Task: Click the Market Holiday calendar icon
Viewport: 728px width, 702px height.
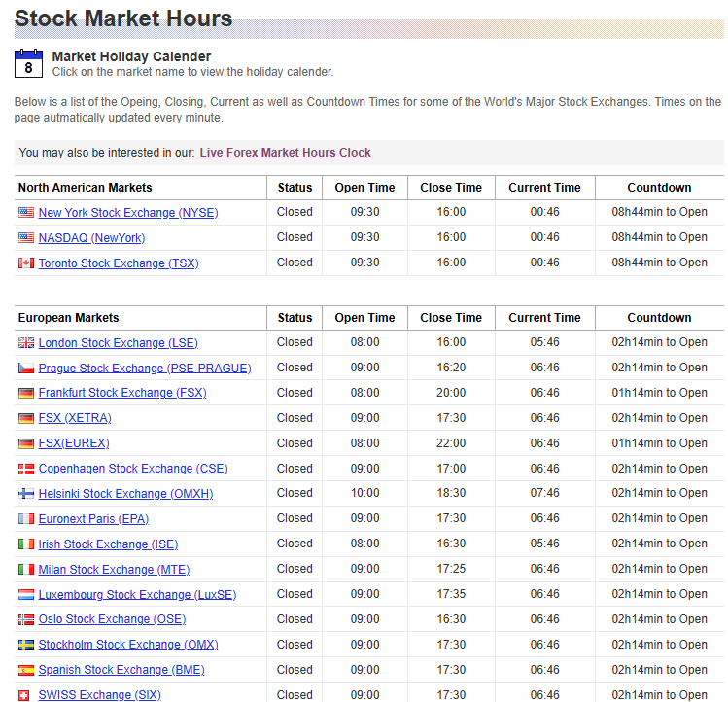Action: (x=28, y=63)
